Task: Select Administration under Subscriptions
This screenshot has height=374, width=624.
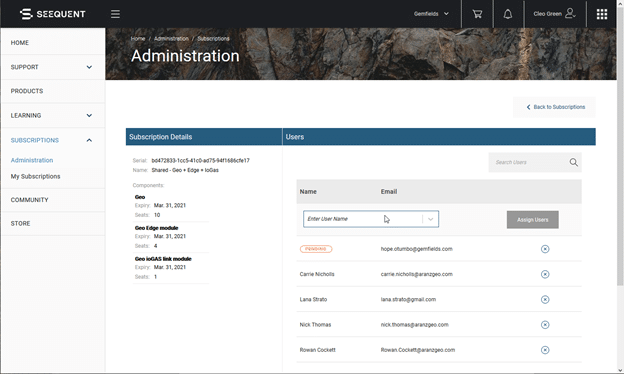Action: tap(32, 160)
